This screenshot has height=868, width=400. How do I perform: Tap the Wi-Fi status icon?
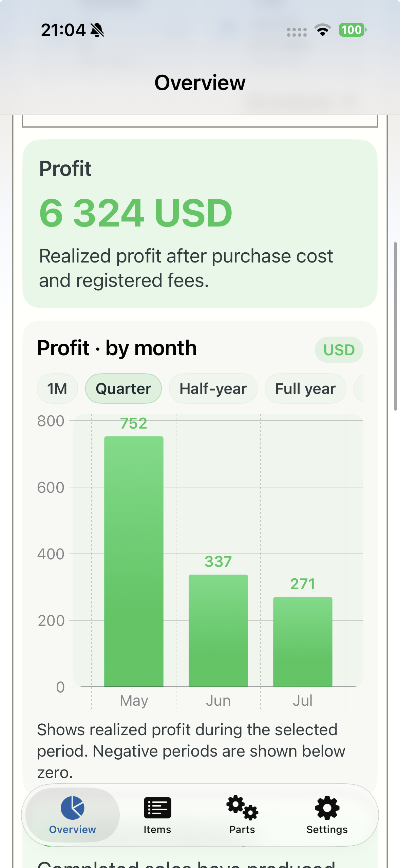[x=323, y=30]
